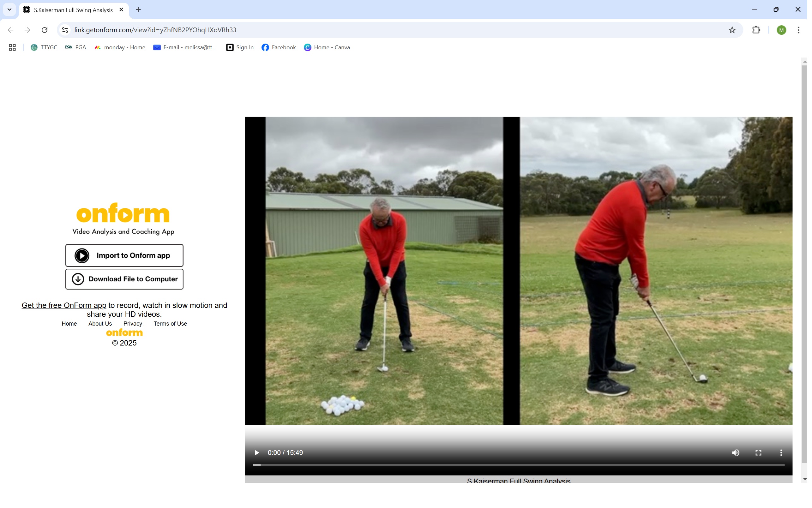812x508 pixels.
Task: Close the S.Kaiserman tab
Action: coord(121,10)
